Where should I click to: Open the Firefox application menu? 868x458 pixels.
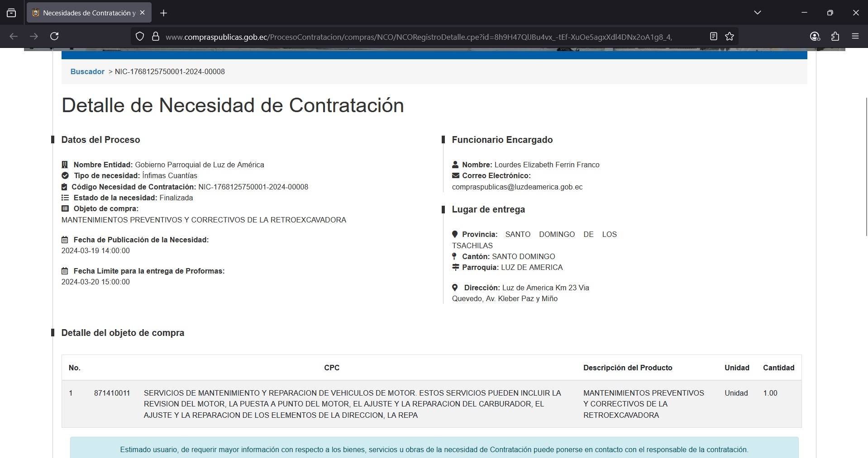click(855, 36)
